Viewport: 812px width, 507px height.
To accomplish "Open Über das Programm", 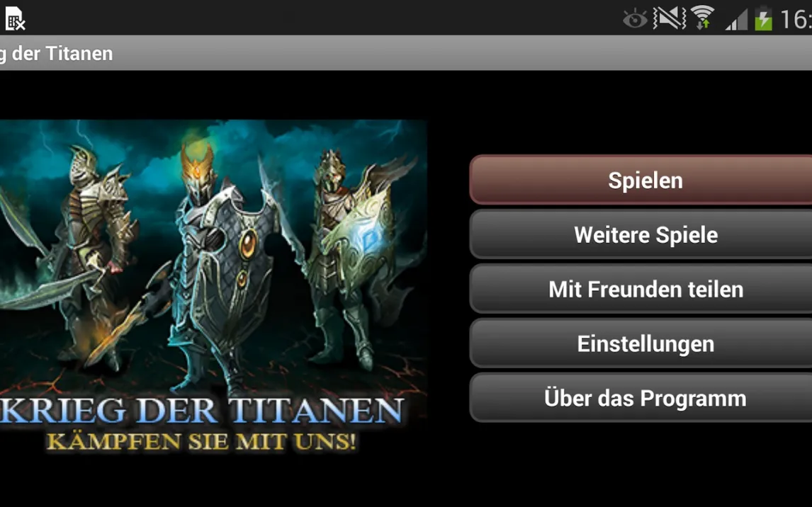I will point(641,398).
